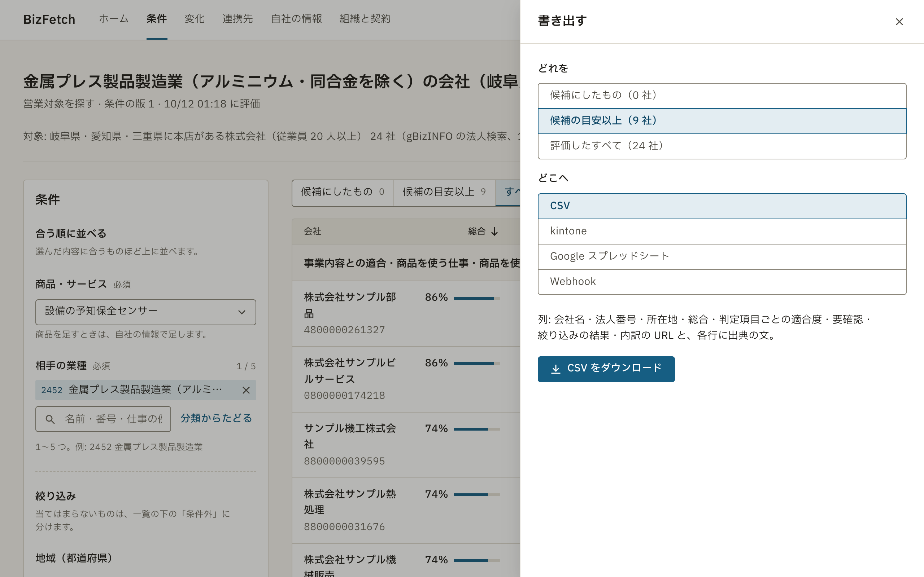Focus the 名前・番号 industry search field

[x=103, y=419]
